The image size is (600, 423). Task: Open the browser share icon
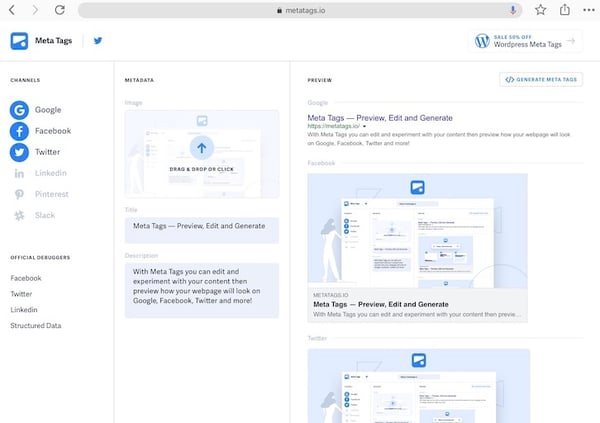click(x=565, y=10)
